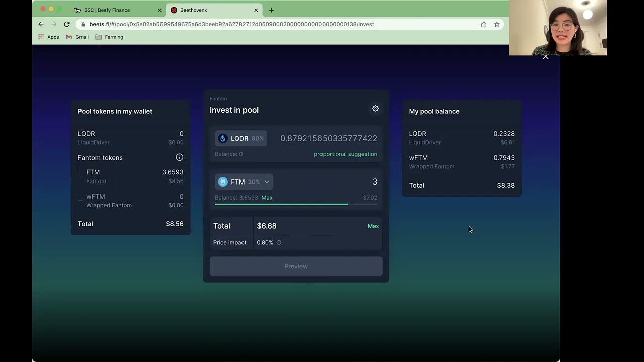Click pool balance Total $8.38
The height and width of the screenshot is (362, 644).
[506, 185]
